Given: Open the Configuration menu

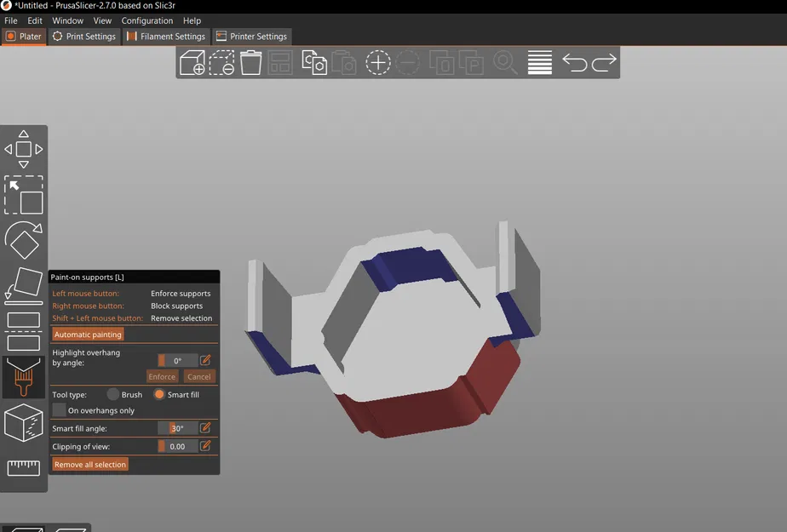Looking at the screenshot, I should click(x=147, y=20).
